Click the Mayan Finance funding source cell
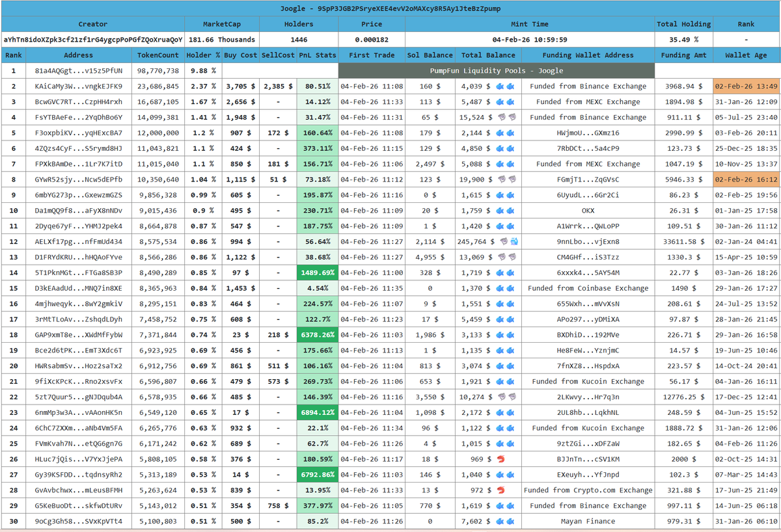The width and height of the screenshot is (781, 532). [588, 521]
